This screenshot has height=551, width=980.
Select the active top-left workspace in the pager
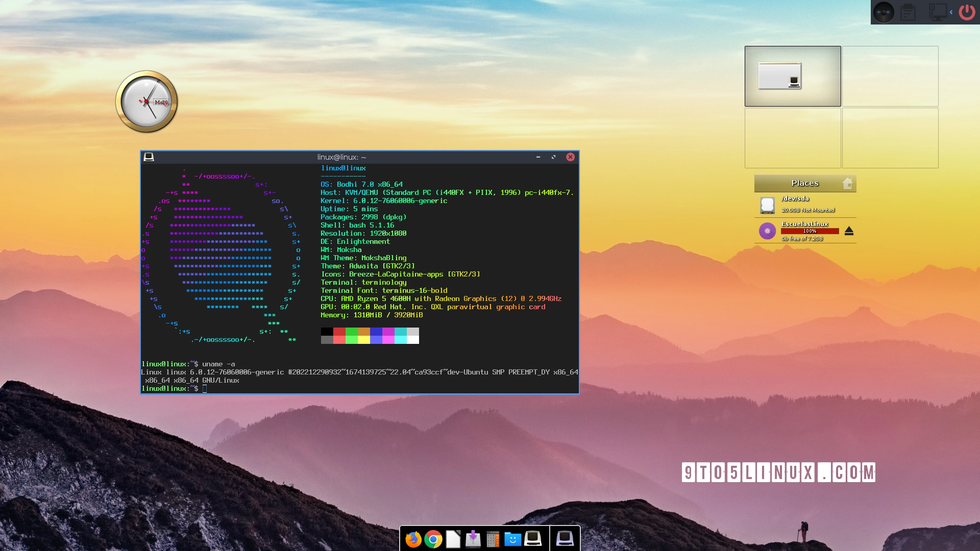click(x=793, y=76)
